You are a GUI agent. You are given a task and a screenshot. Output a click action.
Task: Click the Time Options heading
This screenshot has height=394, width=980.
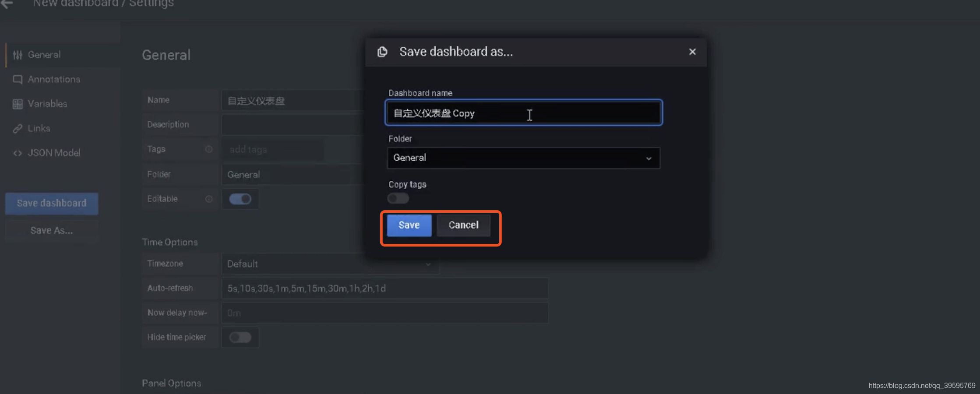pyautogui.click(x=170, y=242)
